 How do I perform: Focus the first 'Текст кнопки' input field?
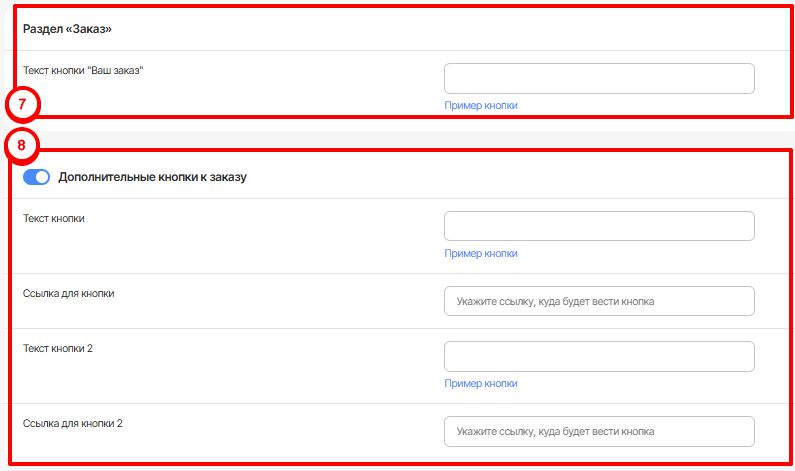coord(598,226)
